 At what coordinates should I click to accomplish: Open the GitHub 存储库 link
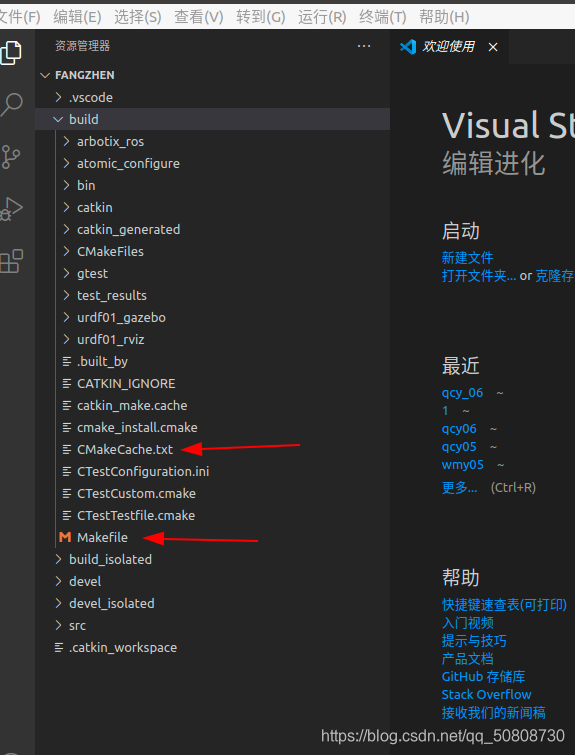(483, 677)
